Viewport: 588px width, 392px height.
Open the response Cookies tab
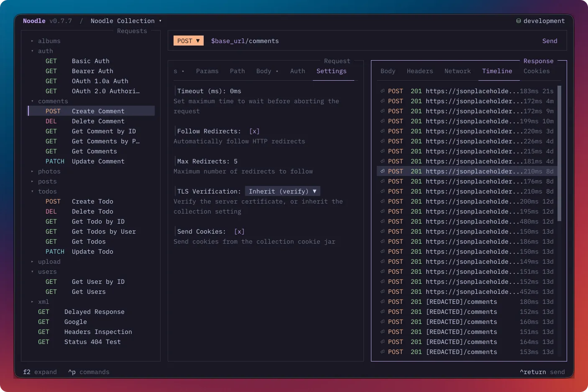pyautogui.click(x=537, y=71)
